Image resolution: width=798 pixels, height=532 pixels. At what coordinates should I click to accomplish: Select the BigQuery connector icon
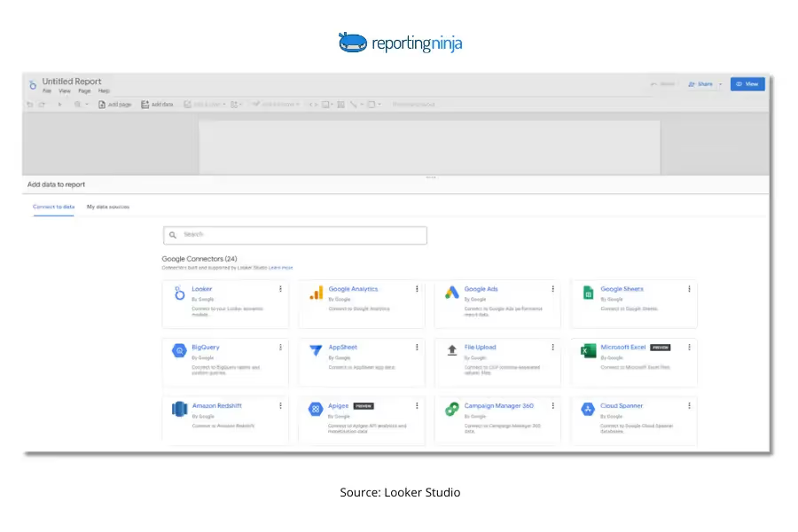[x=179, y=351]
